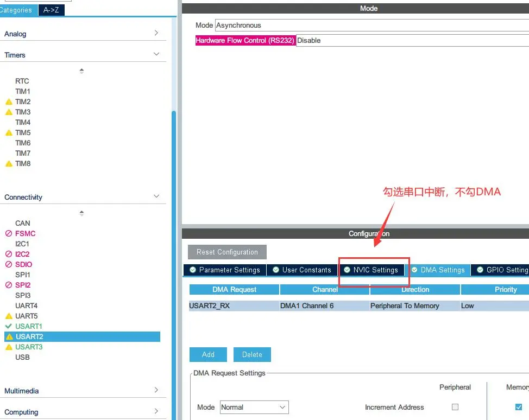Switch to the NVIC Settings tab
The height and width of the screenshot is (420, 529).
[x=371, y=270]
